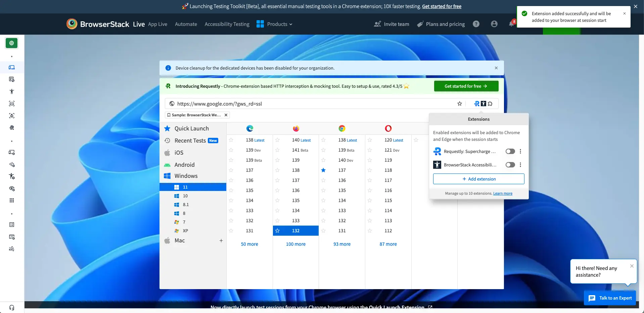The image size is (644, 313).
Task: Click Talk to an Expert button
Action: [x=610, y=298]
